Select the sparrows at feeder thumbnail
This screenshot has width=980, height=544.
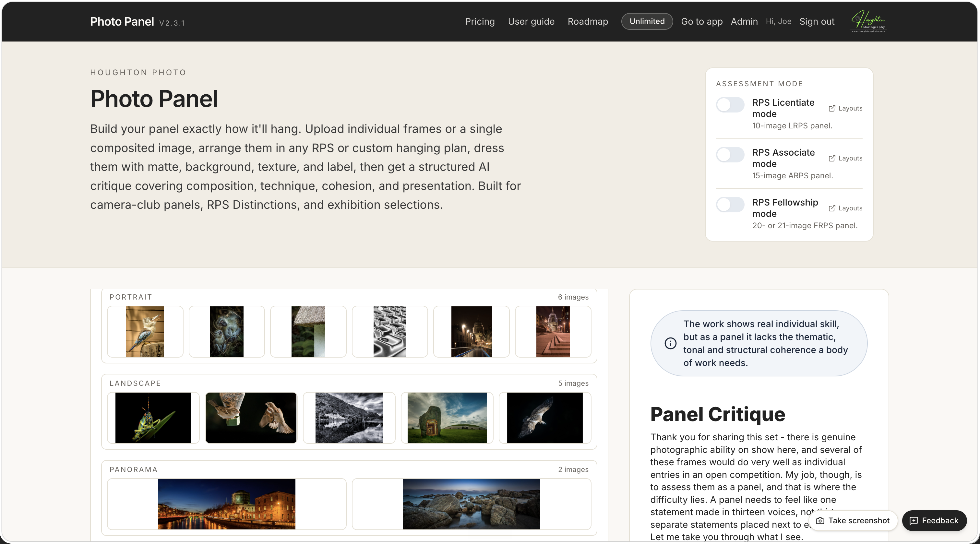click(251, 418)
